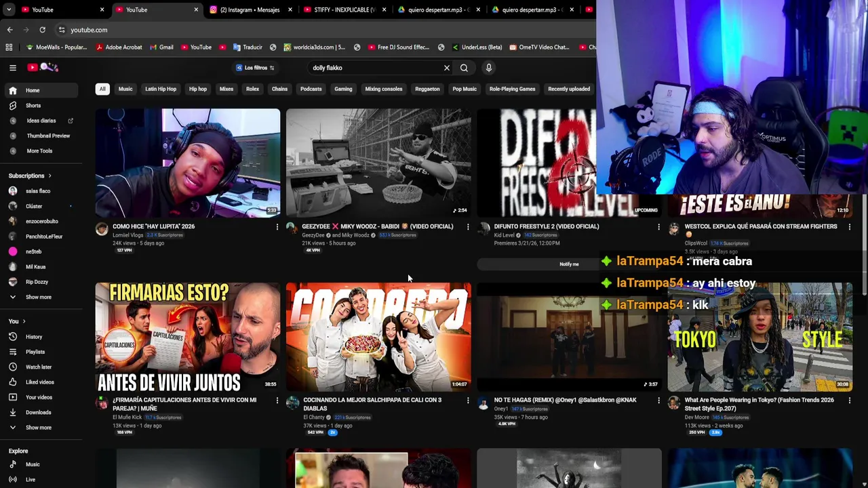Open ne$teb subscription channel

tap(41, 251)
